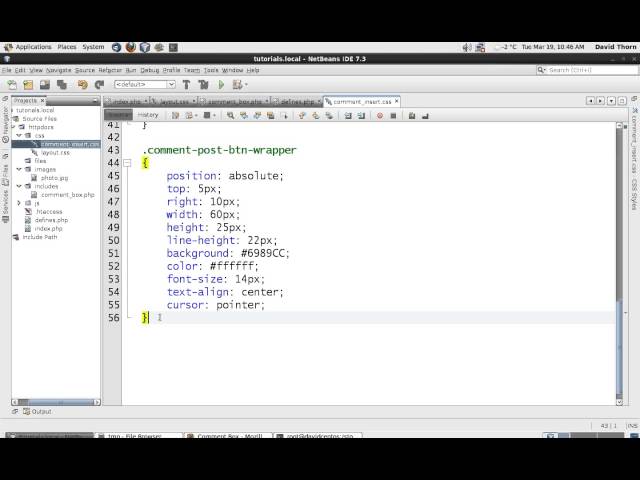This screenshot has height=480, width=640.
Task: Expand the js folder in Projects
Action: coord(19,203)
